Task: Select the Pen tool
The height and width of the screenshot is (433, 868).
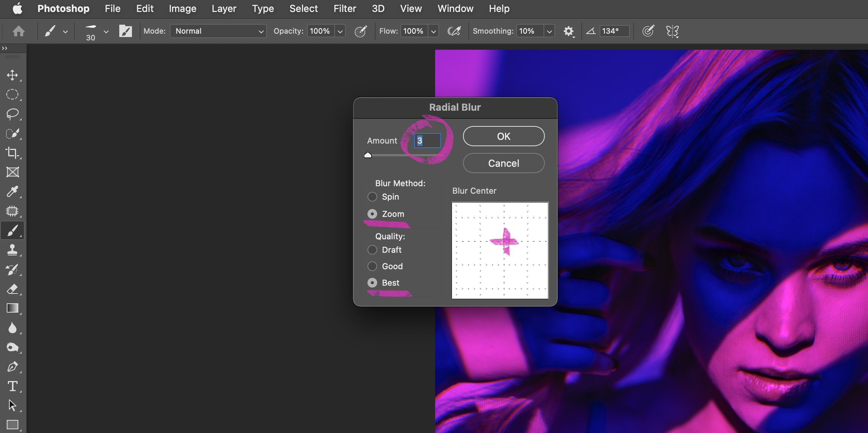Action: pyautogui.click(x=12, y=367)
